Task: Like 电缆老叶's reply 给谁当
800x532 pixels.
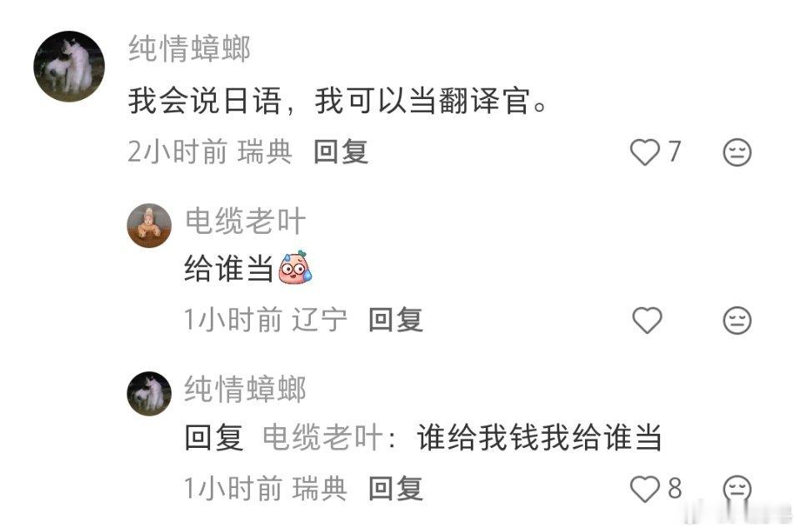Action: pos(647,320)
